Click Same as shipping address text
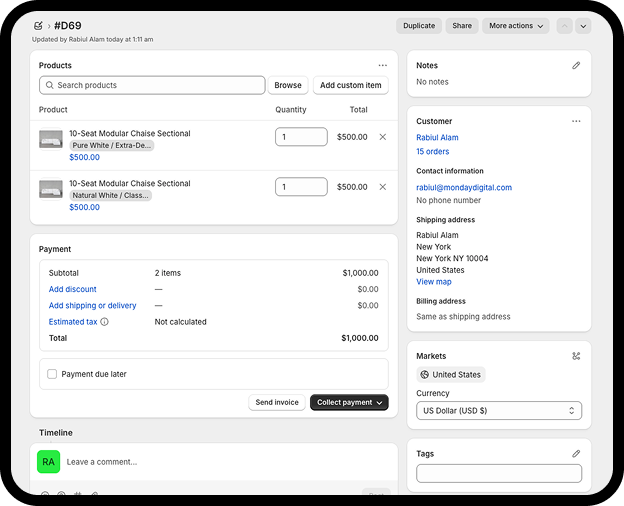 pos(463,317)
